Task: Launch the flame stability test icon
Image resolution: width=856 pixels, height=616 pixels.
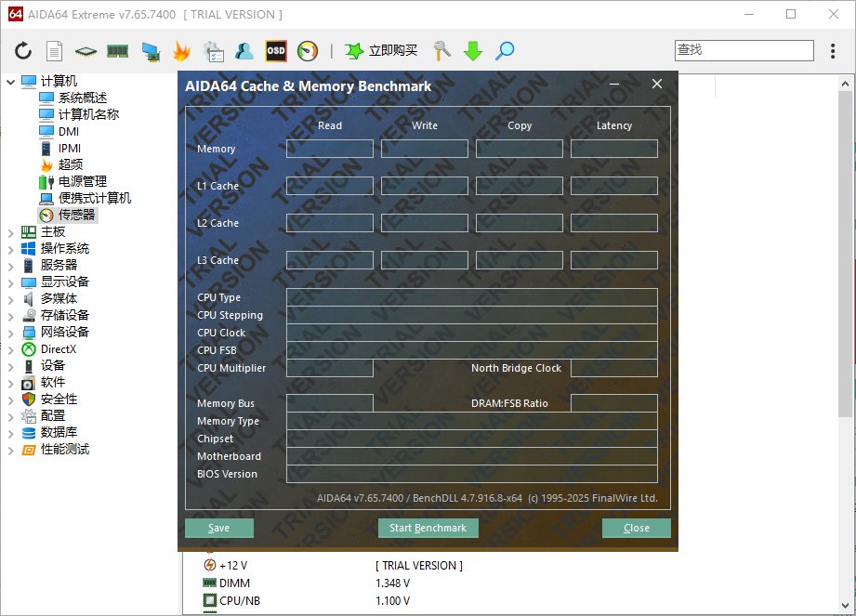Action: coord(182,51)
